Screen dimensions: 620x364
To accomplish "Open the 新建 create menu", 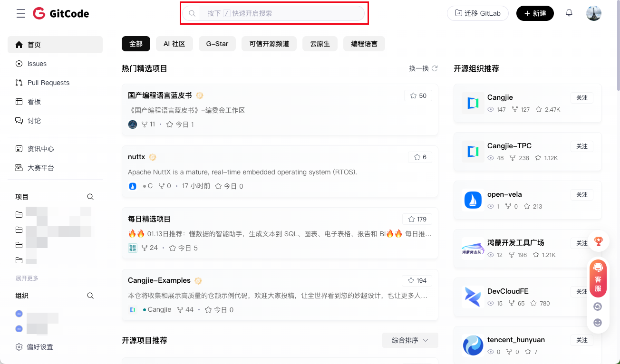I will click(535, 13).
